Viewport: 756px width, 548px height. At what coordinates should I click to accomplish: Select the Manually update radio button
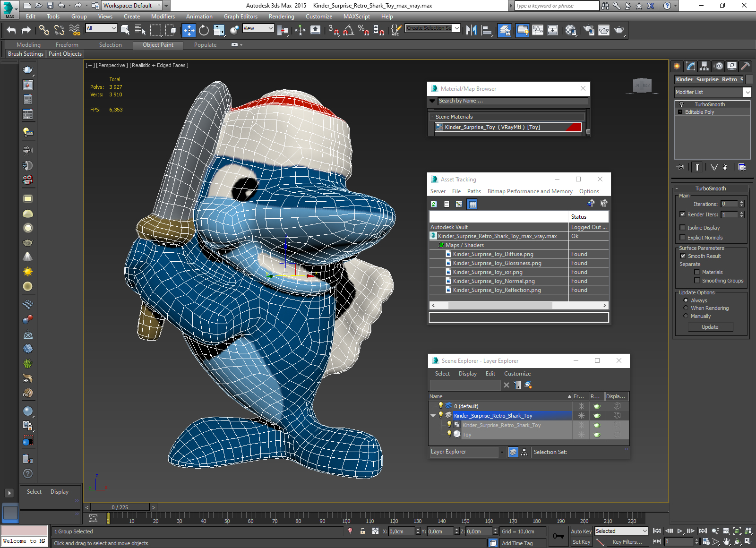click(686, 316)
